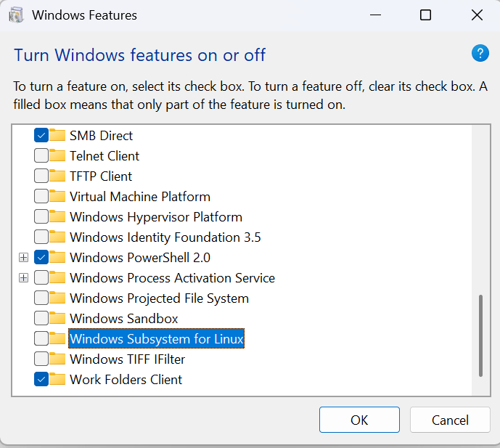Click the Windows PowerShell 2.0 folder icon
This screenshot has width=500, height=448.
[57, 257]
